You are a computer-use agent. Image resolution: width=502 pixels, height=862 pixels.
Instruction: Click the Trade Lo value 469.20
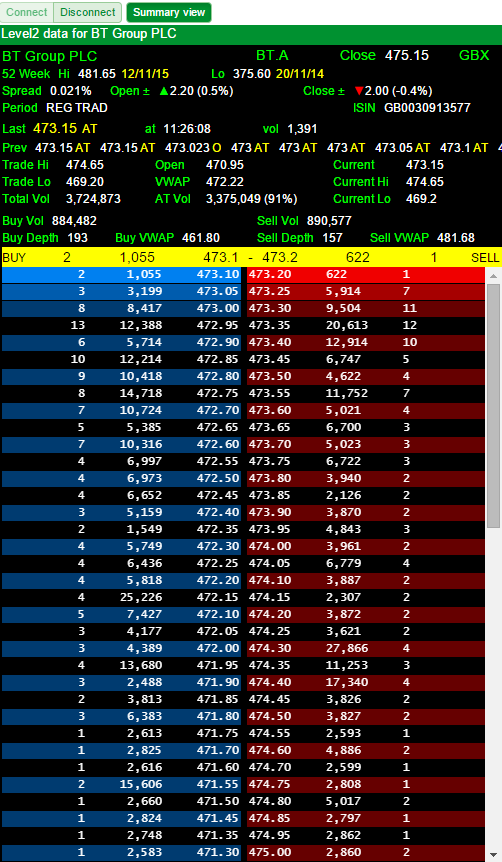85,182
